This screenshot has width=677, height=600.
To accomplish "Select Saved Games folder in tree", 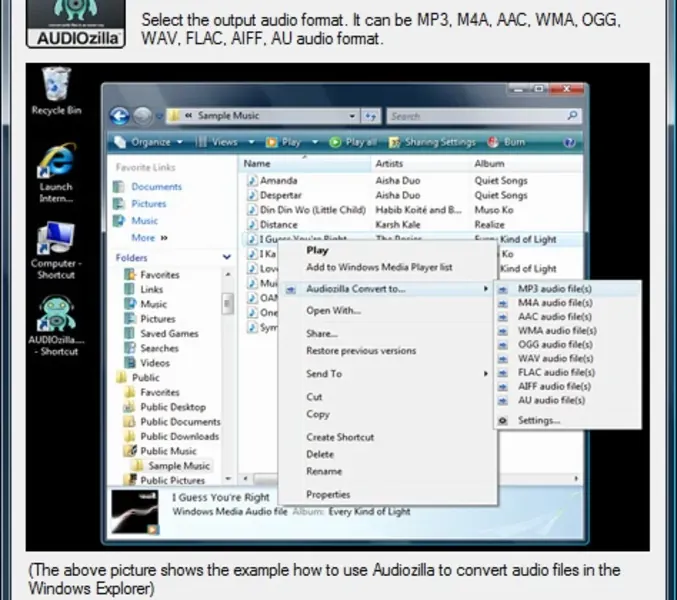I will (x=161, y=333).
